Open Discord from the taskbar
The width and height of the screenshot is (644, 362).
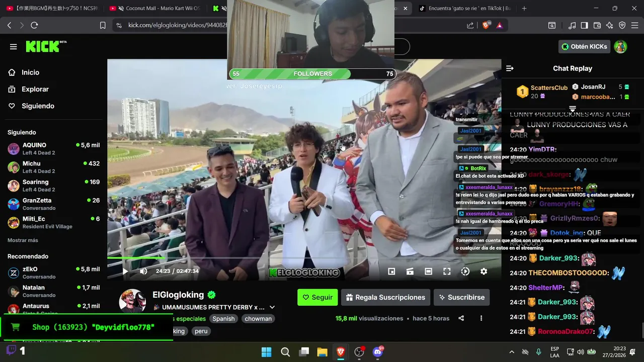tap(377, 352)
